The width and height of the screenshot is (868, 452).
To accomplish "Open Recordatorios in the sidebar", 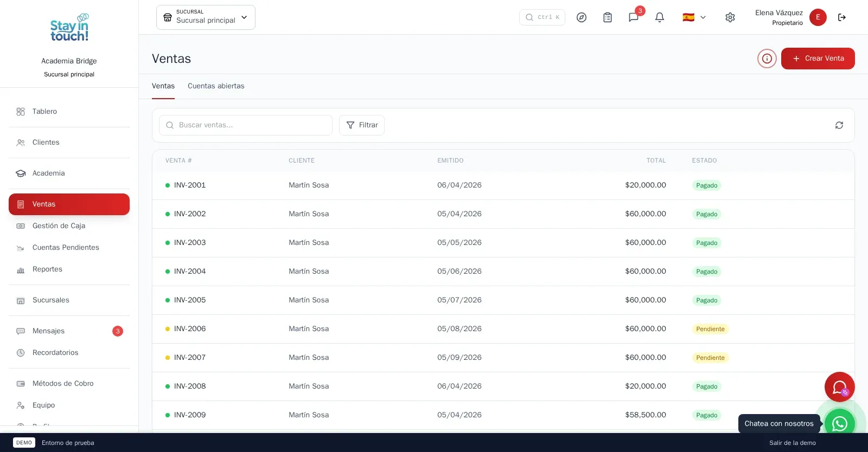I will (69, 353).
